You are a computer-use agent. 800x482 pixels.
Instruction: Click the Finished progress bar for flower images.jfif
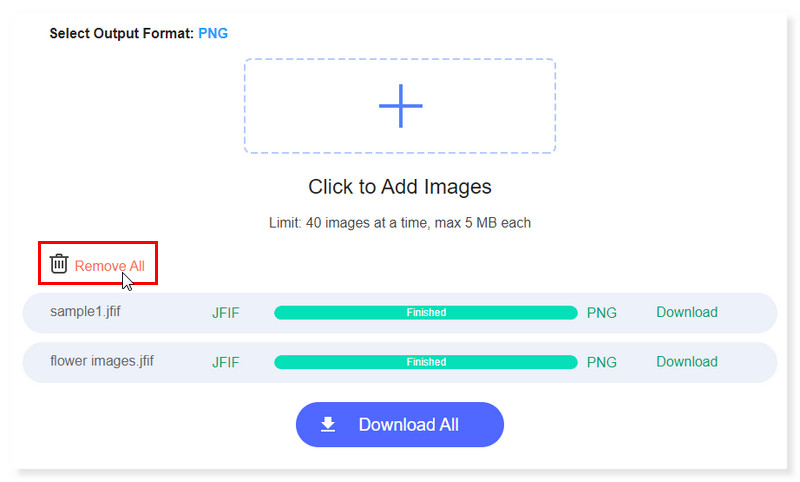[425, 362]
